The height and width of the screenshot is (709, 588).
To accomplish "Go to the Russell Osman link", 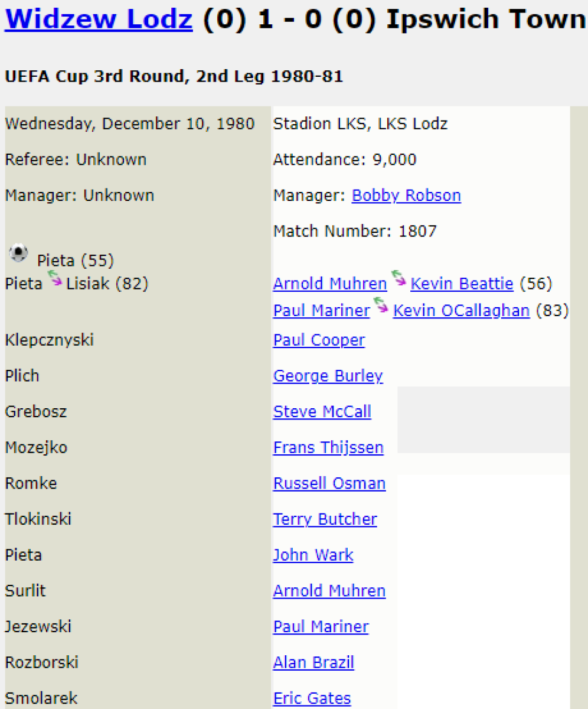I will (x=329, y=483).
